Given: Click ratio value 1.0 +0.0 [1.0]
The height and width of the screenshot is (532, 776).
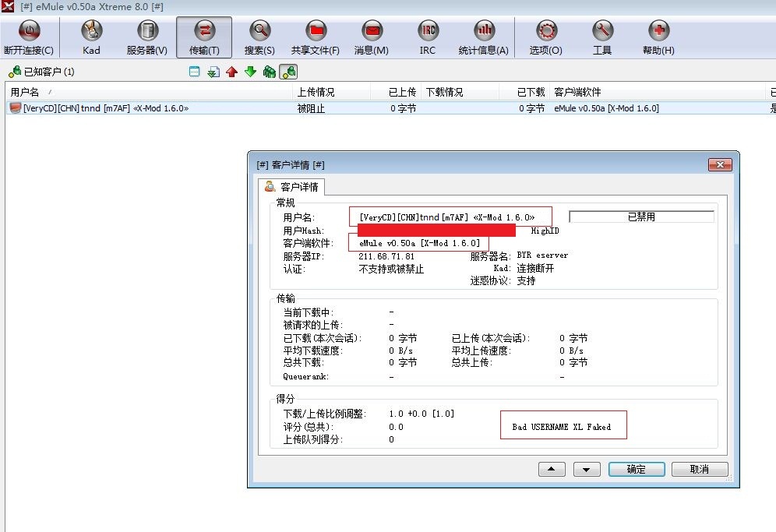Looking at the screenshot, I should (422, 414).
